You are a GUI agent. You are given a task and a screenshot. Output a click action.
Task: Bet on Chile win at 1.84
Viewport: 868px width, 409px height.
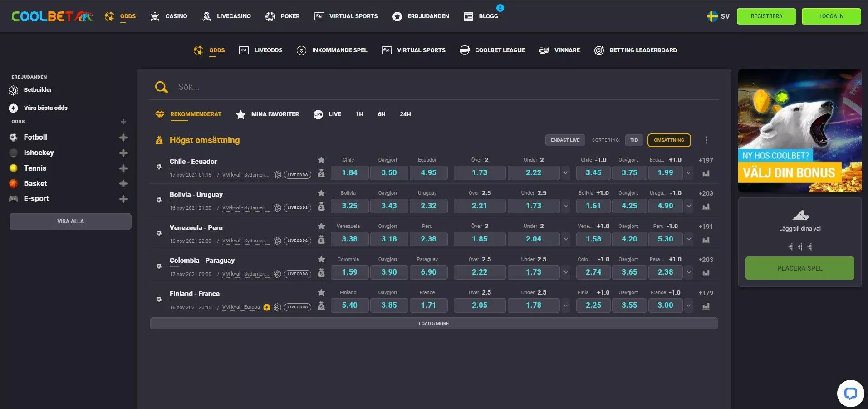[x=349, y=173]
